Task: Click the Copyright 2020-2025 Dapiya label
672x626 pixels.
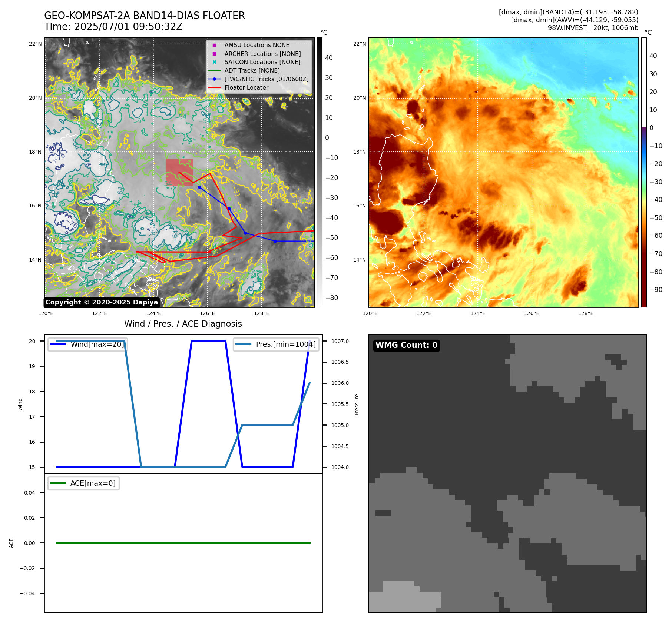Action: click(x=102, y=302)
